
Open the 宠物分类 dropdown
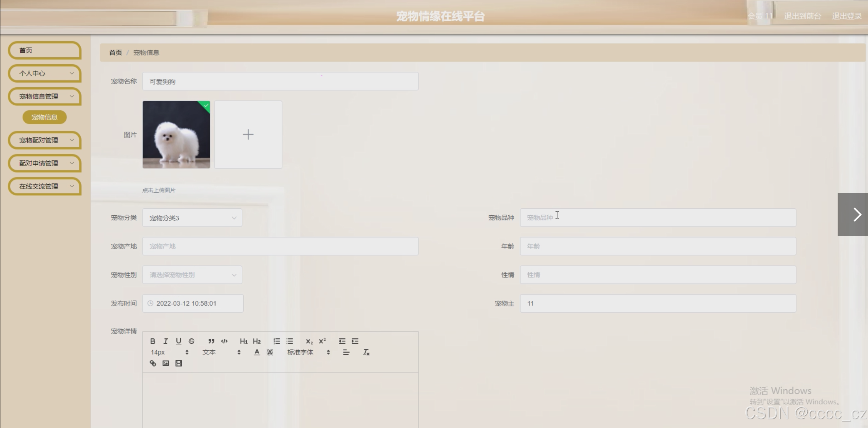click(192, 218)
